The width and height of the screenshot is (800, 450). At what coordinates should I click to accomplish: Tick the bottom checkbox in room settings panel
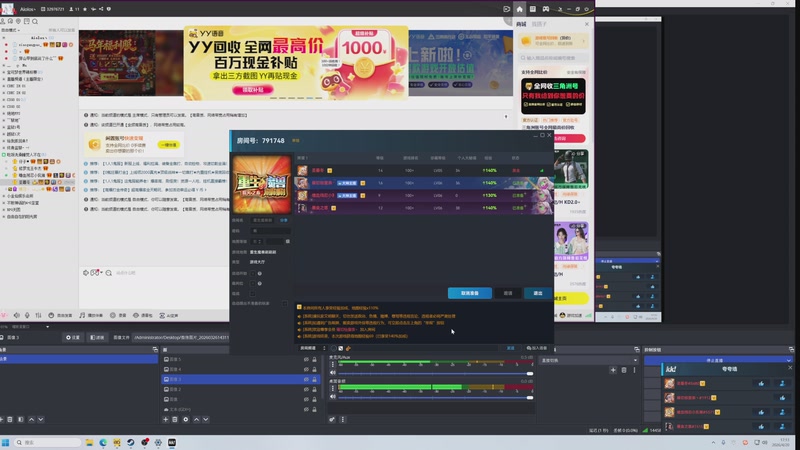[285, 304]
